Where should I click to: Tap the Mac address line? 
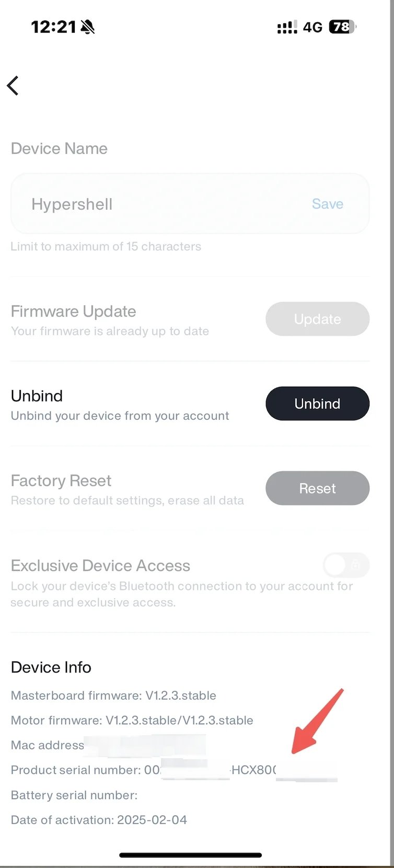coord(108,745)
